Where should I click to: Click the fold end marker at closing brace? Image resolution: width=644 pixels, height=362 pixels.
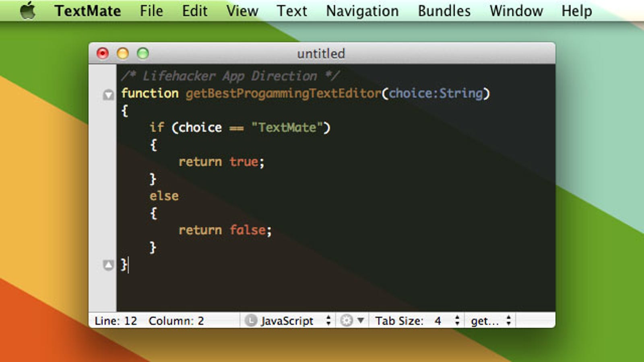pos(108,265)
